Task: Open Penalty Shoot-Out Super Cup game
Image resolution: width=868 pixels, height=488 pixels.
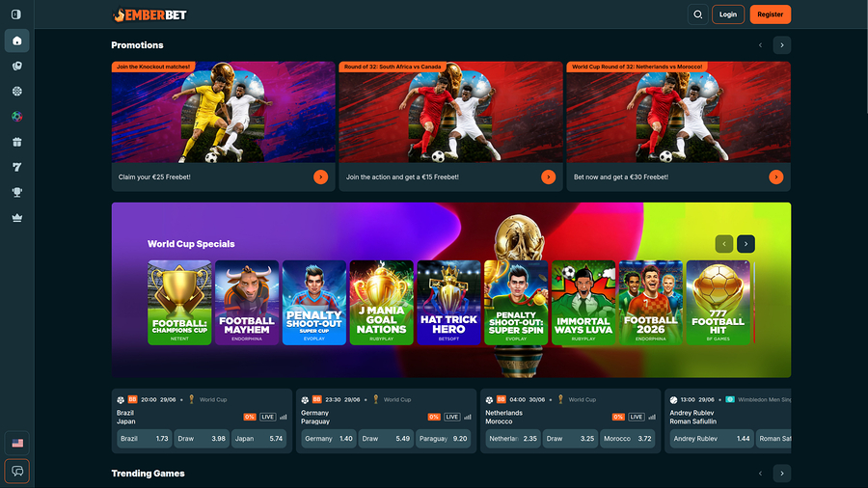Action: click(x=313, y=303)
